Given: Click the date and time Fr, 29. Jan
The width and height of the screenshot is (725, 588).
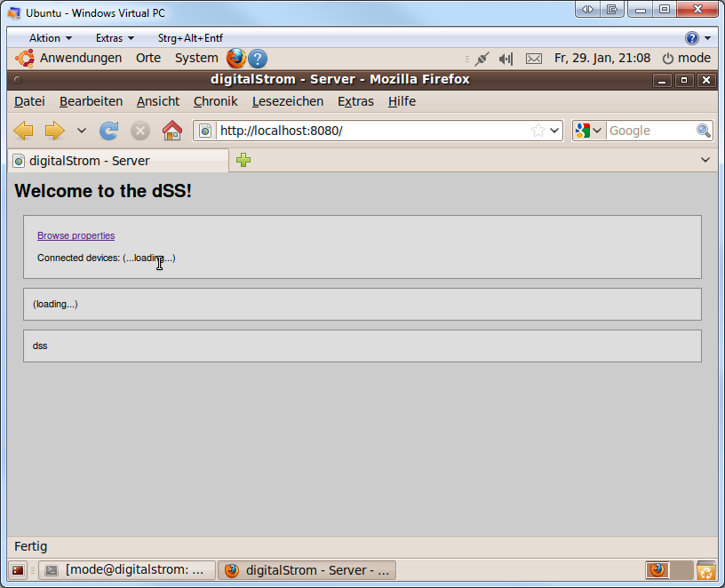Looking at the screenshot, I should coord(602,59).
